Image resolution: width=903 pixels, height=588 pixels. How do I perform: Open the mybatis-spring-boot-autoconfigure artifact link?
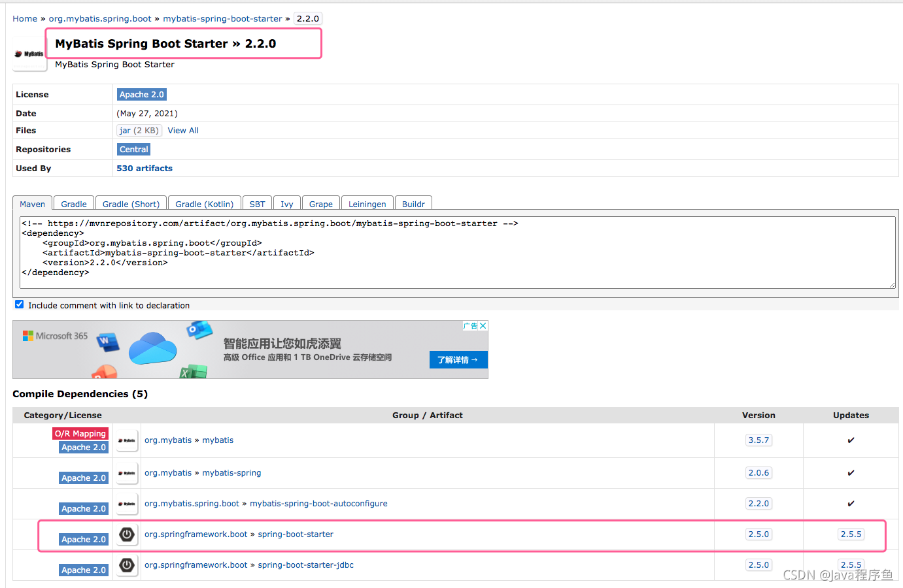[318, 504]
